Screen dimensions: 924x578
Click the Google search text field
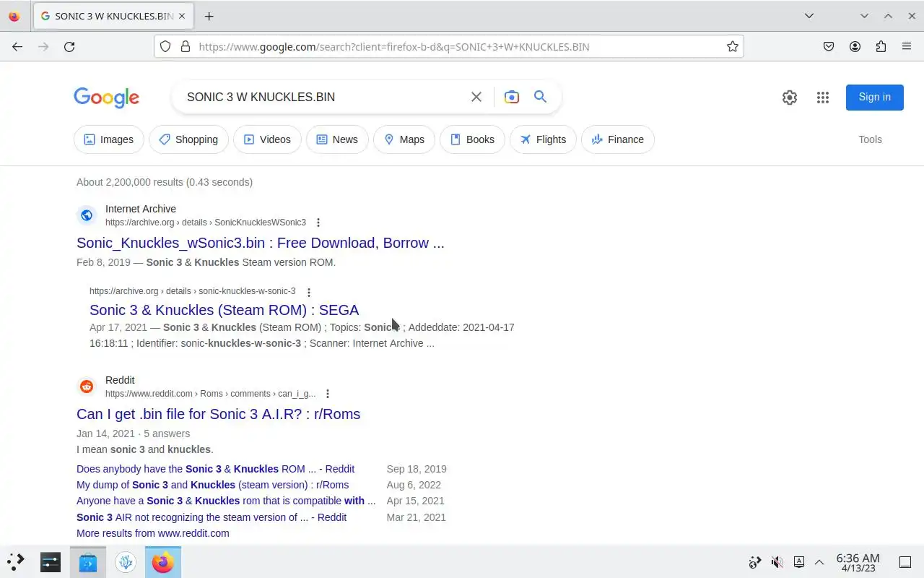point(323,97)
